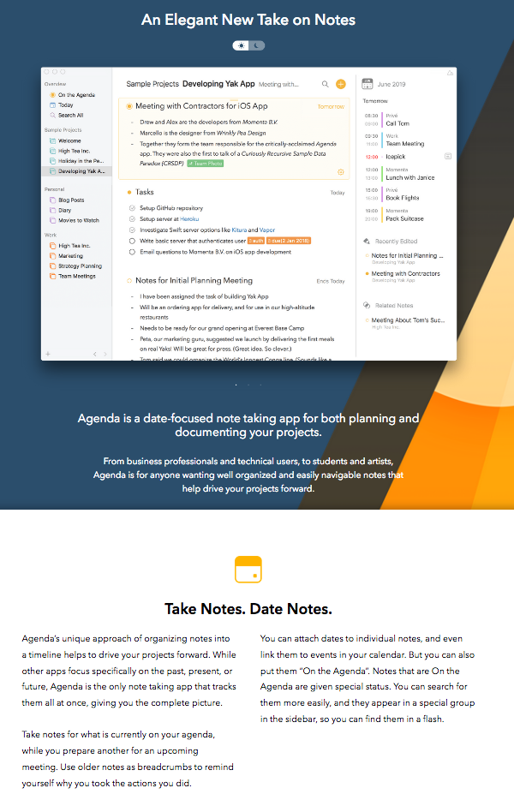This screenshot has height=812, width=514.
Task: Click the orange auth tag
Action: pos(256,241)
